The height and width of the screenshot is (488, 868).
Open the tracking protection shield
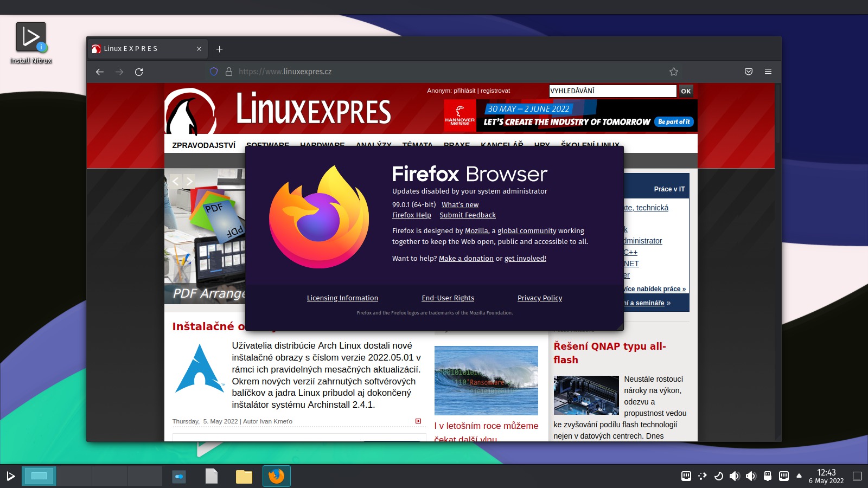(214, 72)
